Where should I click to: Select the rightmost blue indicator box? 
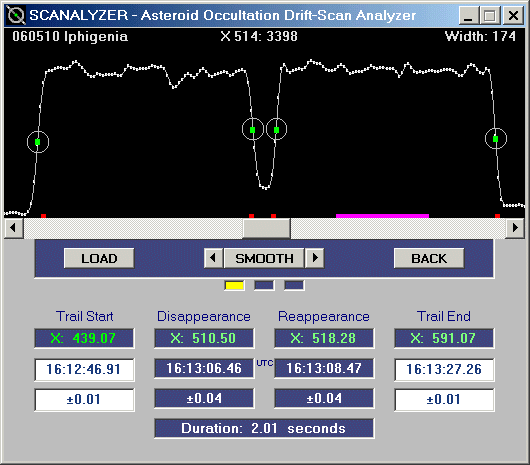[x=294, y=286]
